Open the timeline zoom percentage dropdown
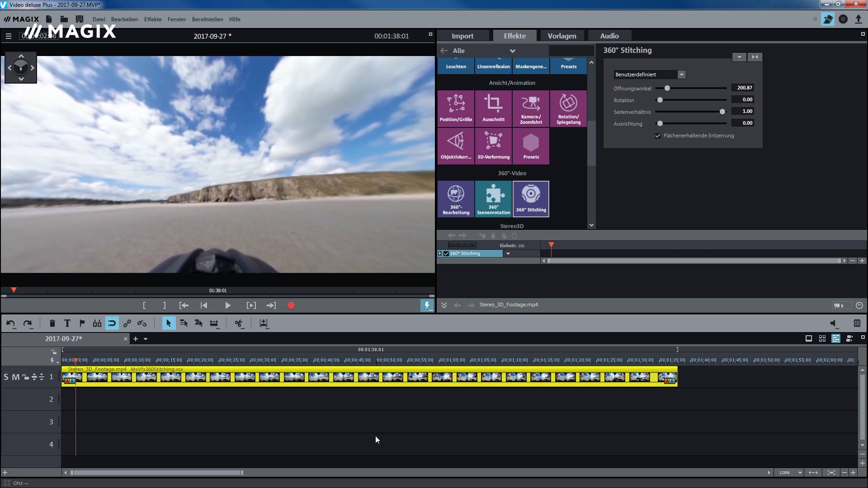 point(800,473)
